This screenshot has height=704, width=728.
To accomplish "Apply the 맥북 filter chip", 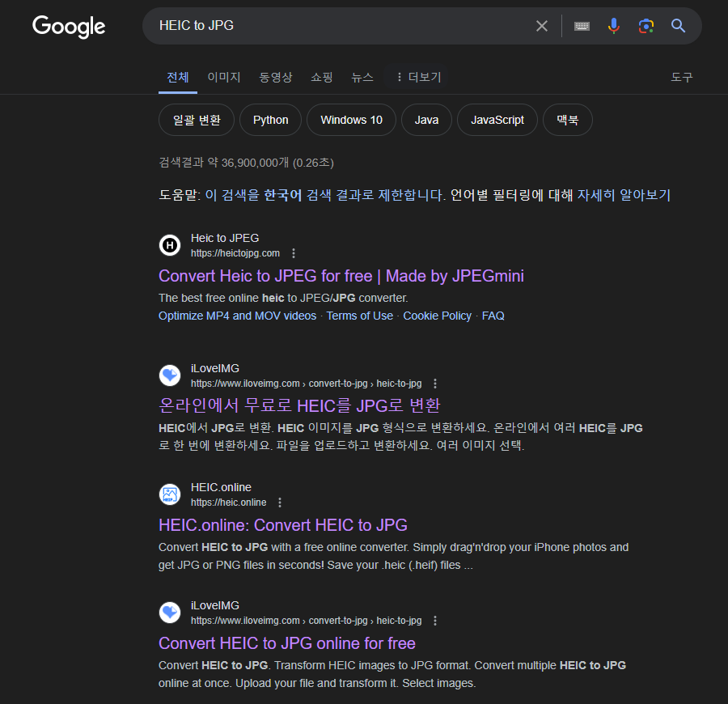I will coord(567,120).
